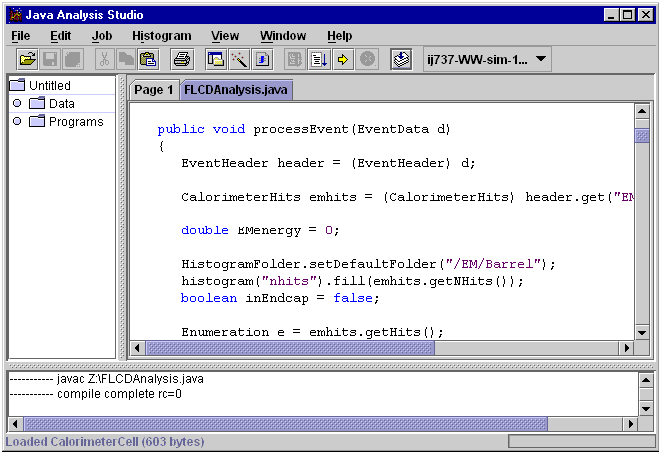
Task: Click the code editor horizontal scrollbar thumb
Action: (290, 349)
